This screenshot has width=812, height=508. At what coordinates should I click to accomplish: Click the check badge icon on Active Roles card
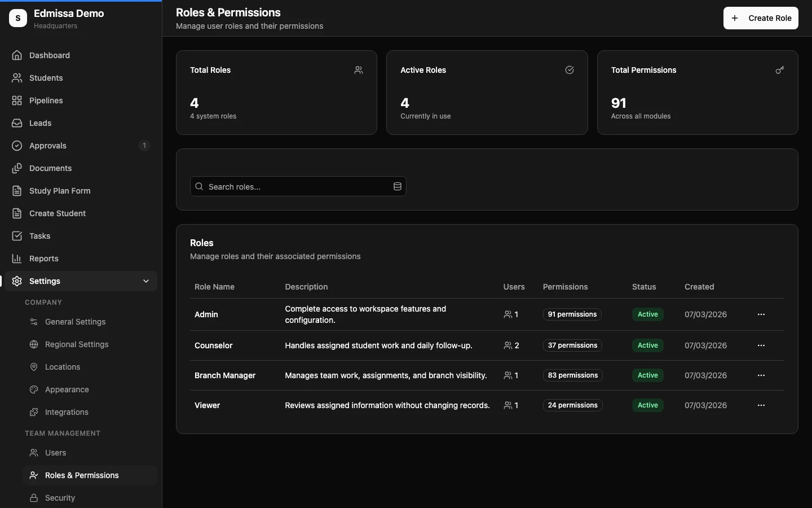coord(570,70)
